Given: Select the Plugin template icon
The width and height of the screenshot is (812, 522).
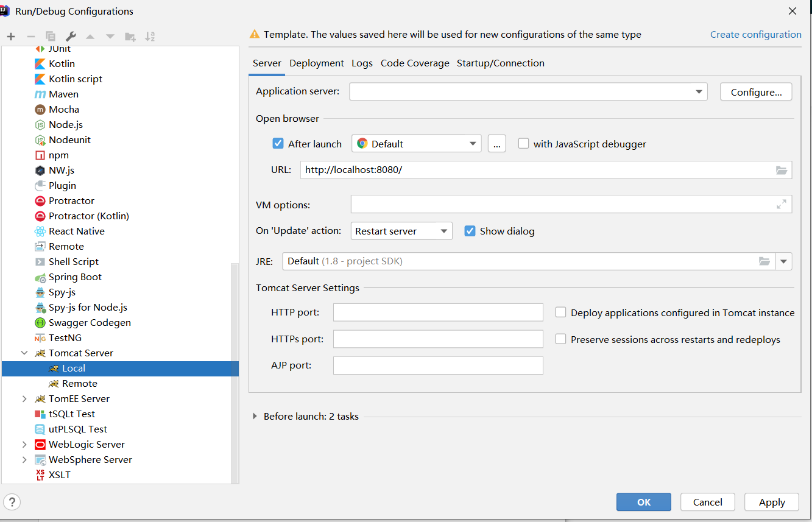Looking at the screenshot, I should tap(40, 185).
